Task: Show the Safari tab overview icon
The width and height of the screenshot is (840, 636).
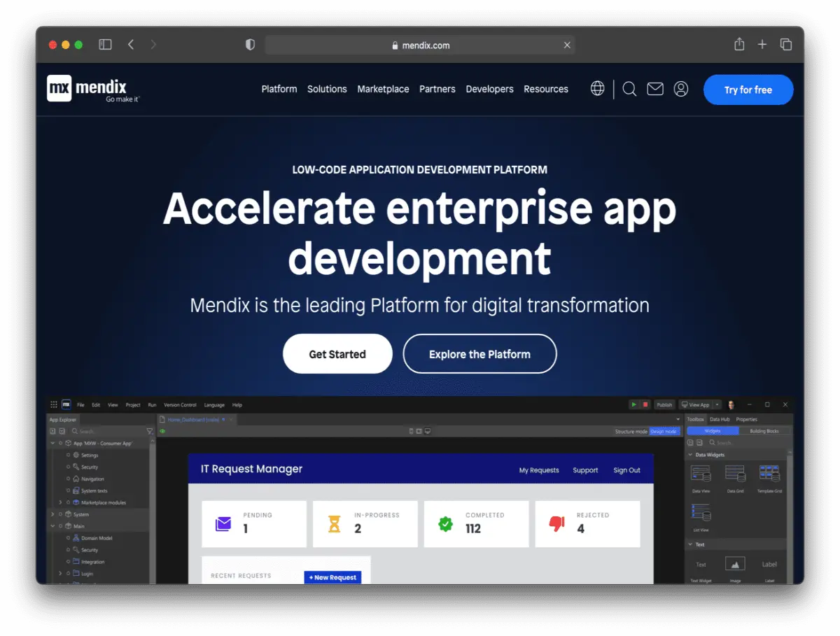Action: click(786, 45)
